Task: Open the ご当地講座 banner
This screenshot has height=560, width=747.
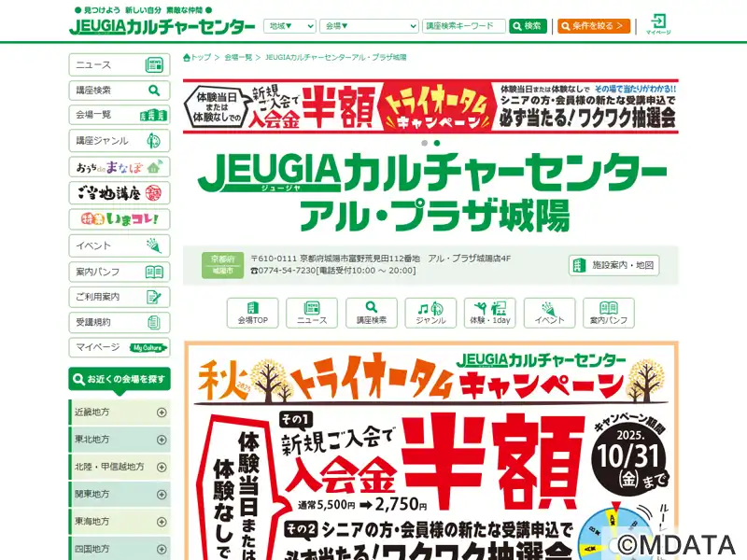Action: (x=120, y=193)
